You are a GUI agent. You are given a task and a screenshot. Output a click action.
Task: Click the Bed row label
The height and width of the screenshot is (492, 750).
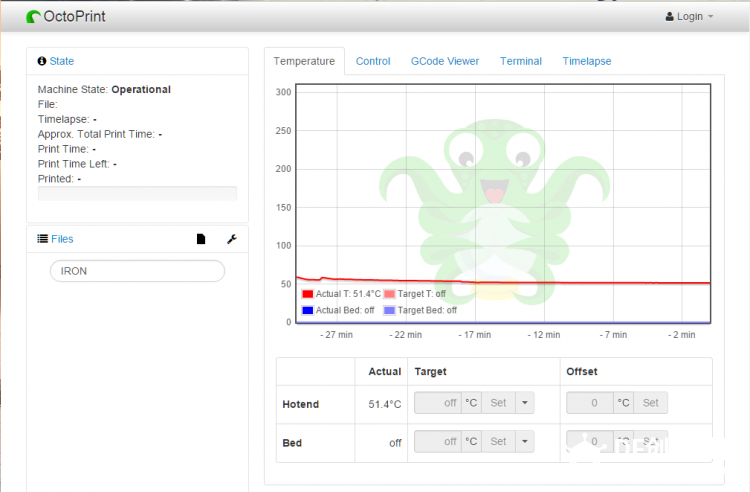292,443
